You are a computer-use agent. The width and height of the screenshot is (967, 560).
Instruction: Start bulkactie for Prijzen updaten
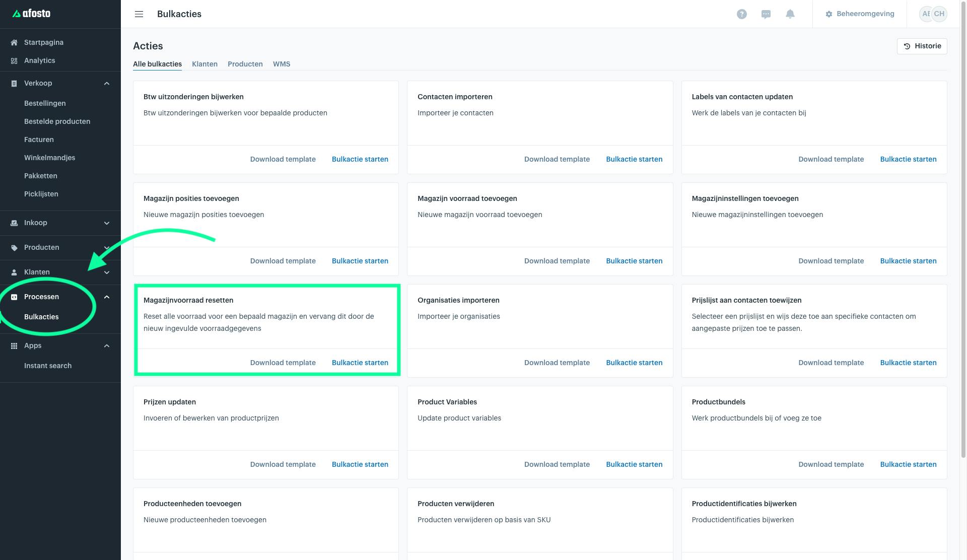[360, 464]
